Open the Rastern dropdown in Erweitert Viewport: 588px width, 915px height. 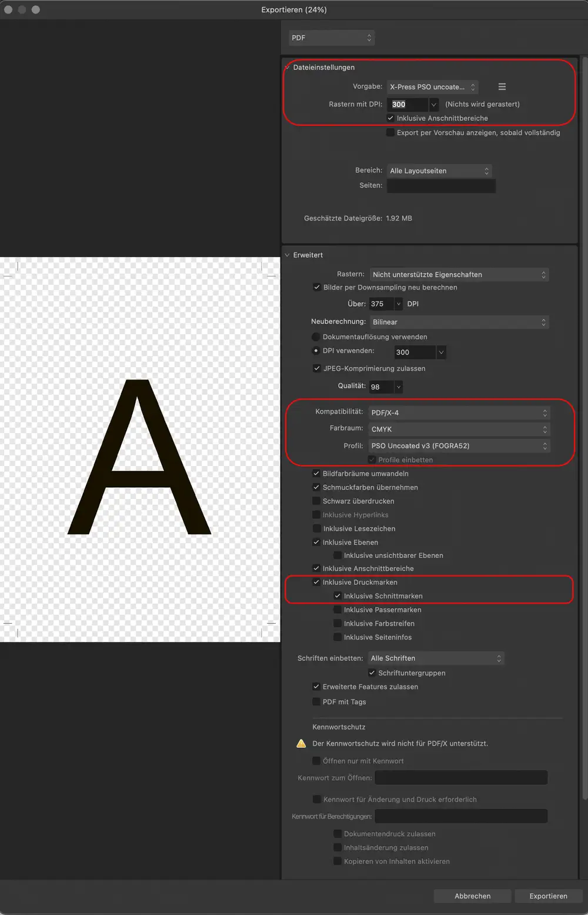click(x=459, y=275)
